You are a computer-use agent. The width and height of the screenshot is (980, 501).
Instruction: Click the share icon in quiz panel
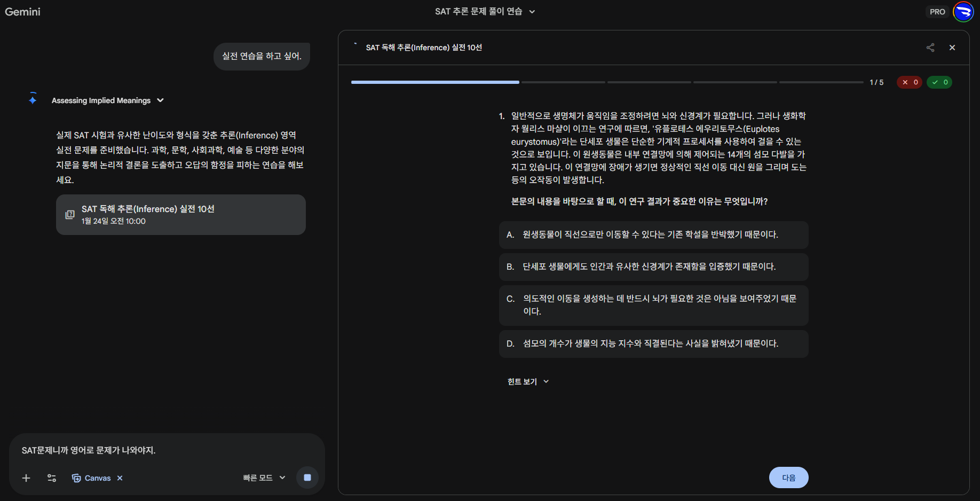point(930,48)
